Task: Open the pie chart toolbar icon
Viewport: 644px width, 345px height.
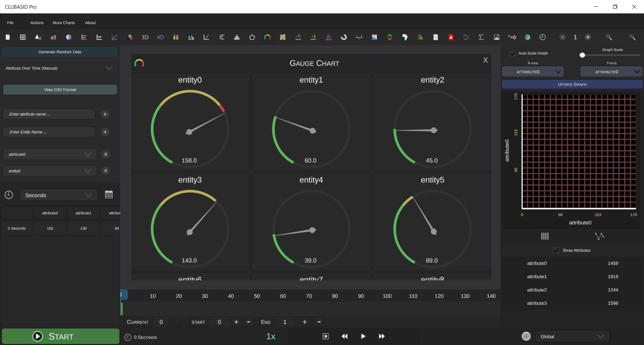Action: click(69, 37)
